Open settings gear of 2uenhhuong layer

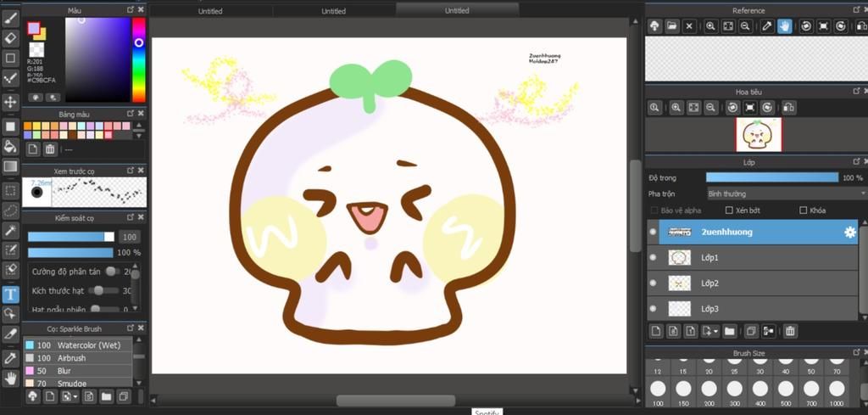click(x=849, y=233)
